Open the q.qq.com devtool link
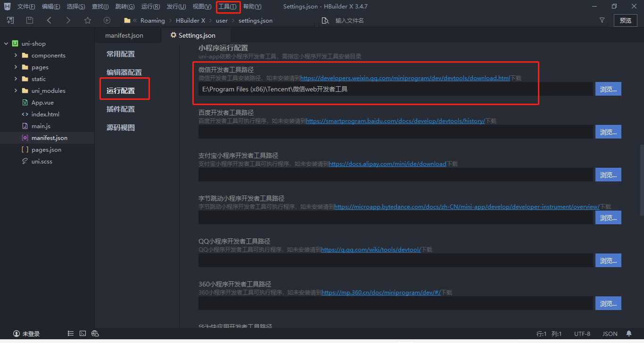This screenshot has height=343, width=644. [x=371, y=250]
